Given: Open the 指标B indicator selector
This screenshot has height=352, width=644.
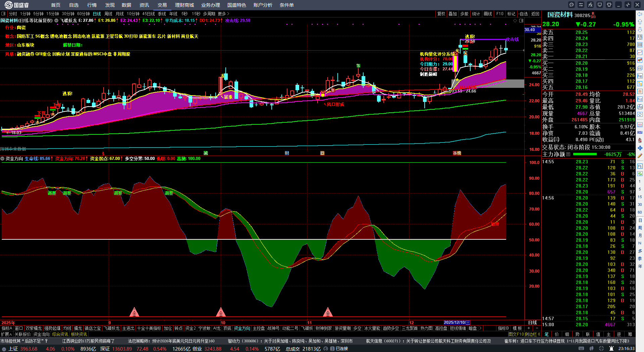Looking at the screenshot, I should (x=503, y=328).
